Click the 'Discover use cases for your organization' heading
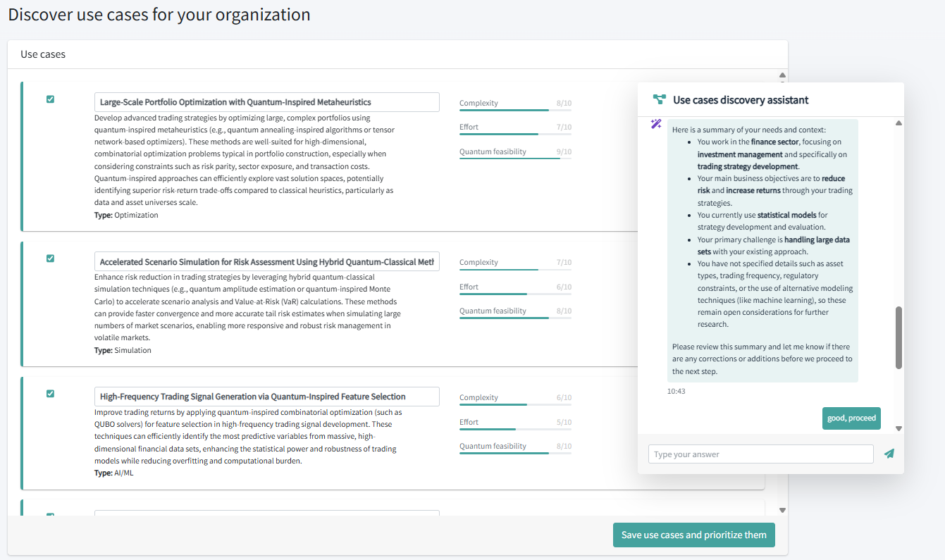945x560 pixels. pyautogui.click(x=159, y=14)
